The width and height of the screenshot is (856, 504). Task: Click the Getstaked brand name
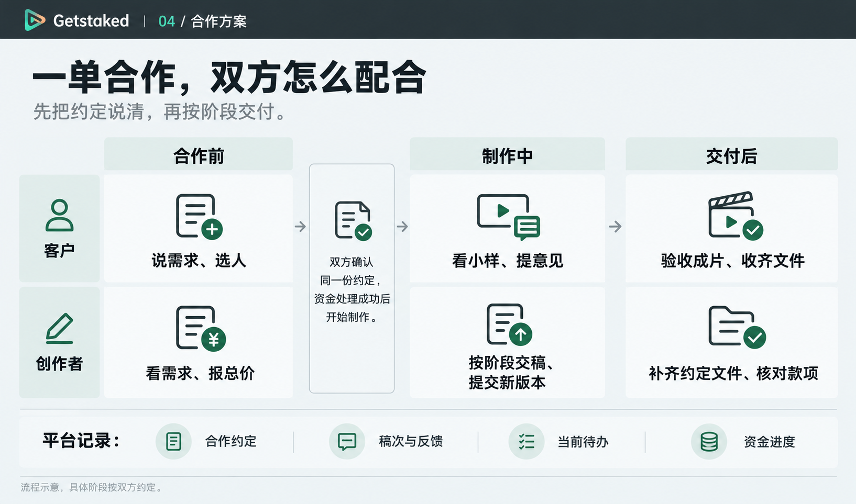tap(91, 21)
